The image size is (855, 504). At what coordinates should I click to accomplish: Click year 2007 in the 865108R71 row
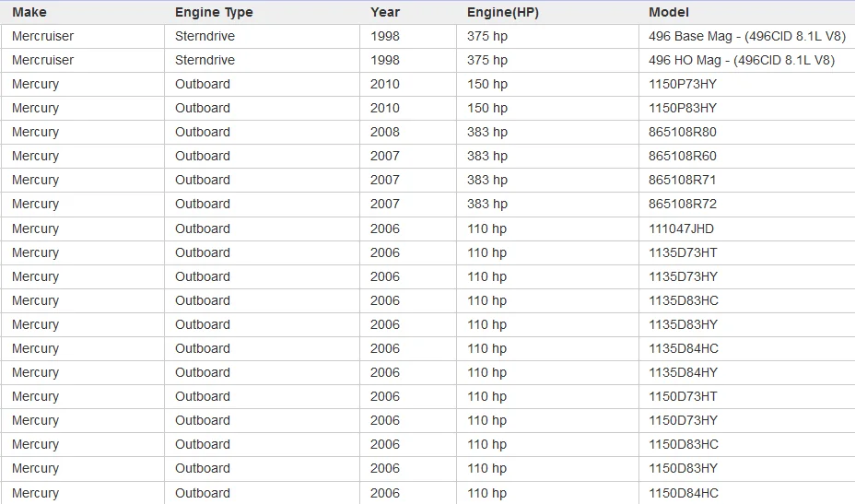[x=385, y=180]
